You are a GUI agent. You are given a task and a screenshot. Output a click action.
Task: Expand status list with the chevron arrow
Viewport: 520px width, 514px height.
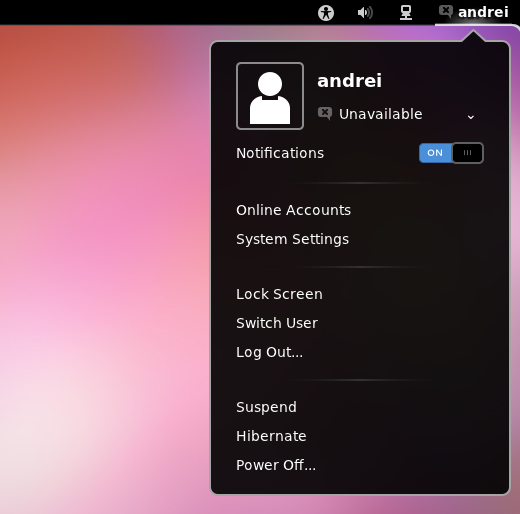(x=471, y=117)
